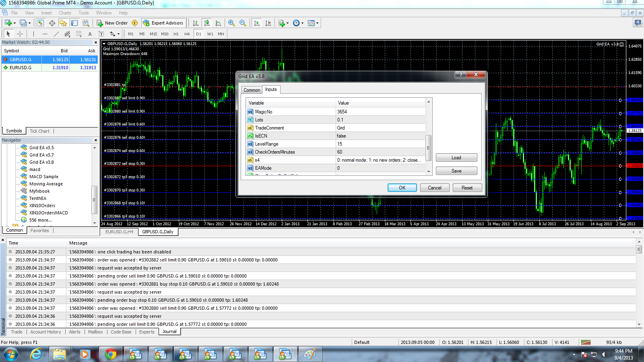Open Google Chrome from the taskbar

click(110, 354)
